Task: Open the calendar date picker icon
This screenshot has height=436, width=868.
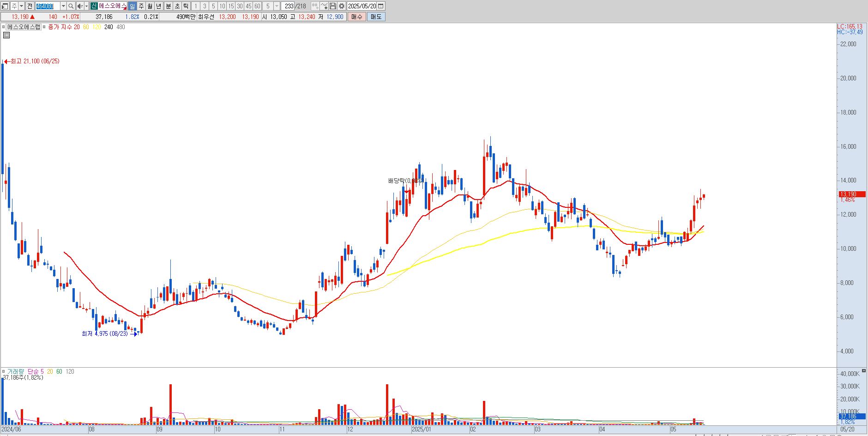Action: tap(381, 6)
